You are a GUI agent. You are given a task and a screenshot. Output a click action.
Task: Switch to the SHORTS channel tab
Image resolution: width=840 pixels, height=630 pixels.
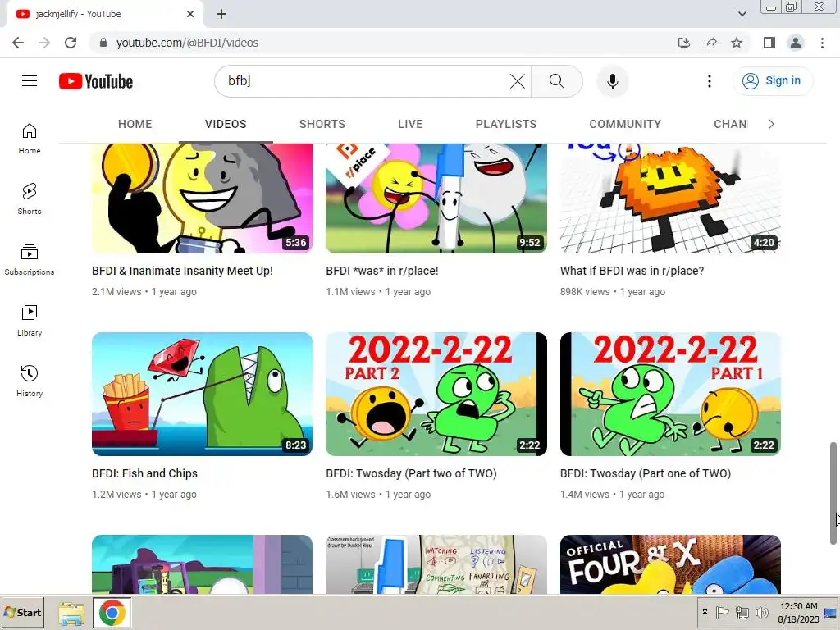coord(322,125)
